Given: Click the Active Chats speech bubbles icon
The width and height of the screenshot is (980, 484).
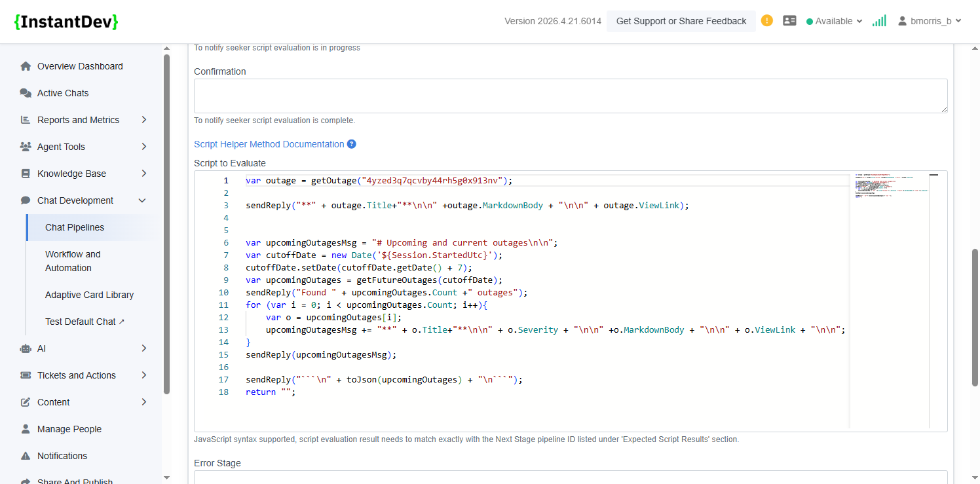Looking at the screenshot, I should (26, 93).
